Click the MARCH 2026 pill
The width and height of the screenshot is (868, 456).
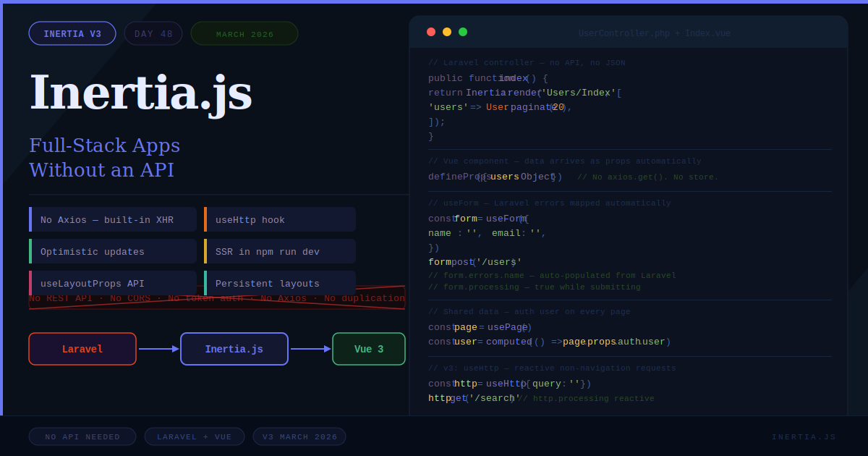pos(244,33)
